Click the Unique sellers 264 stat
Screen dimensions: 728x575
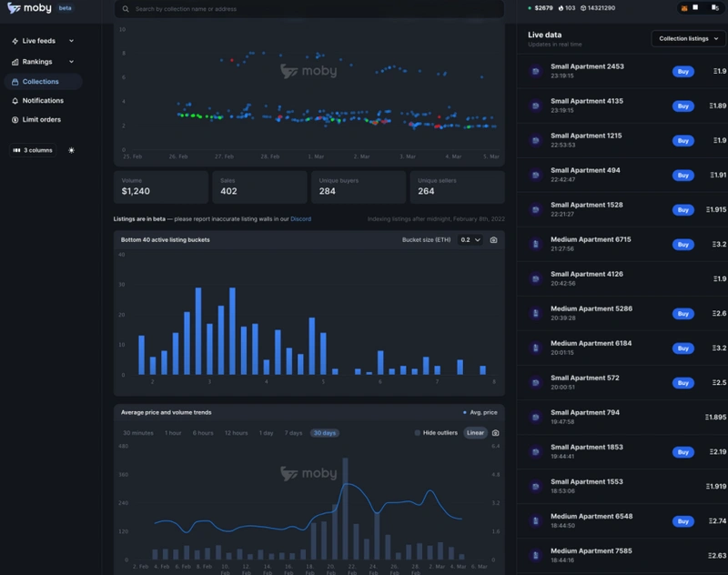[x=458, y=187]
